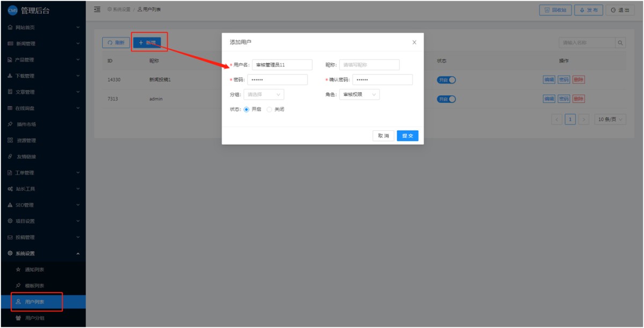Close the 添加用户 dialog with X

(x=414, y=42)
